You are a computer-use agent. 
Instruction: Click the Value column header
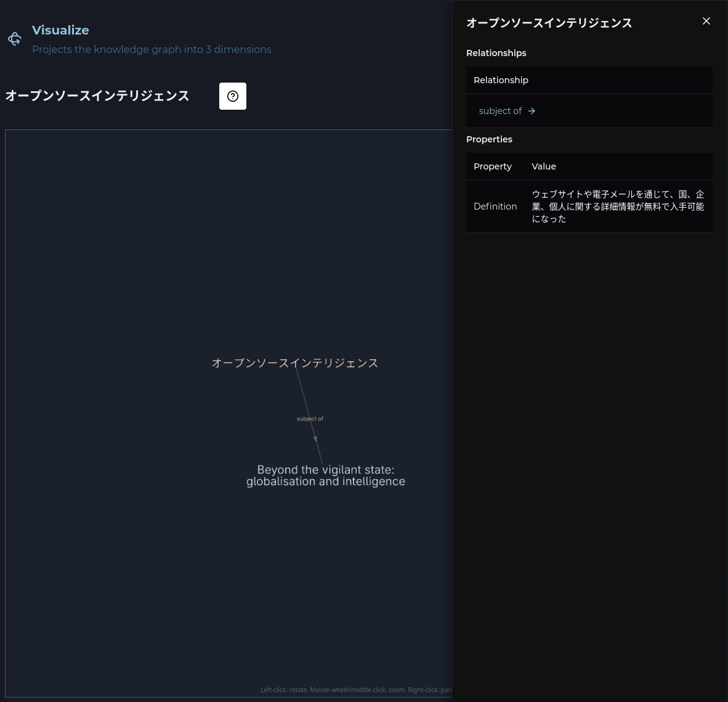click(x=543, y=166)
